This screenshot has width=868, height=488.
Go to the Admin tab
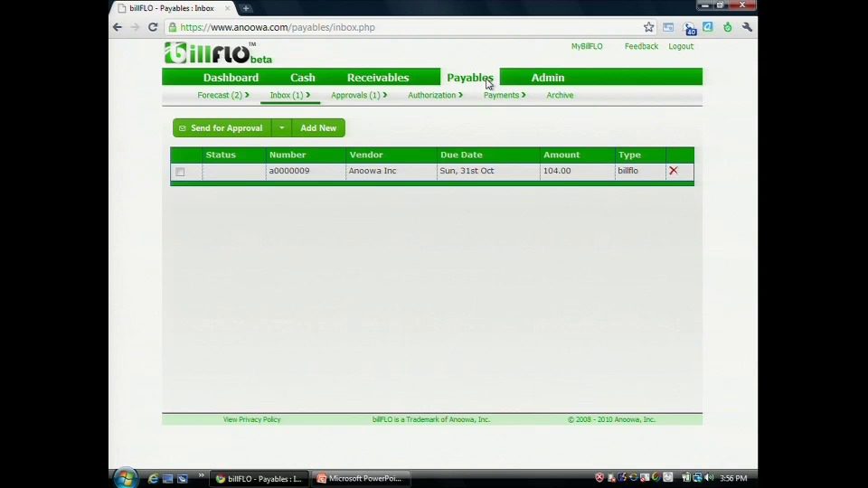[x=548, y=78]
